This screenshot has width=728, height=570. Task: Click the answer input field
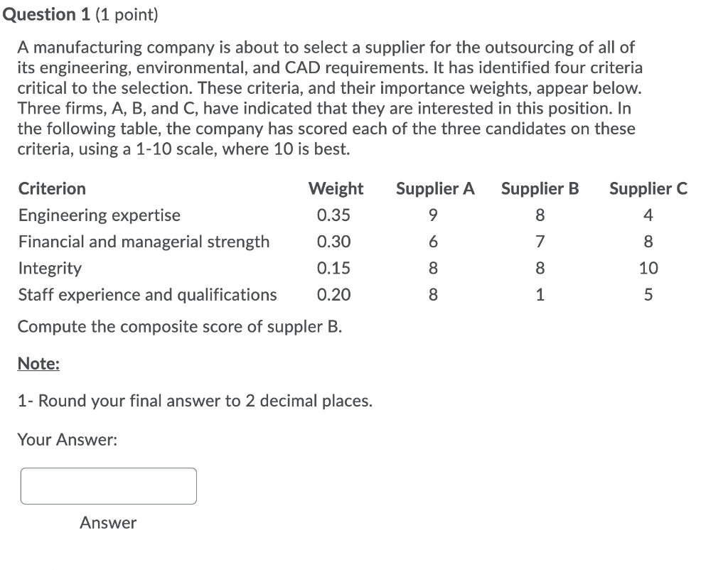[108, 485]
